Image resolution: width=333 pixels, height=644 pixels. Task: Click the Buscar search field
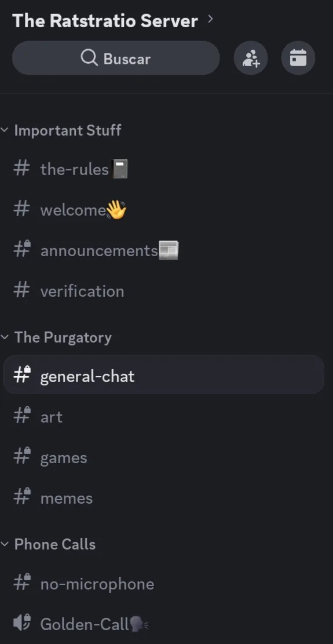click(x=116, y=58)
